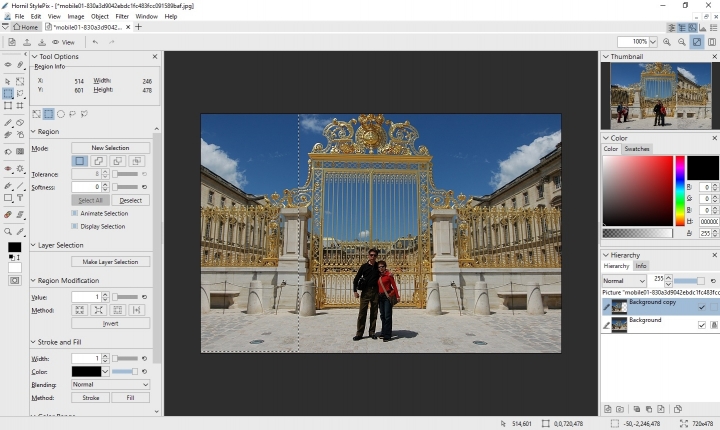The width and height of the screenshot is (720, 430).
Task: Open the Object menu
Action: tap(100, 17)
